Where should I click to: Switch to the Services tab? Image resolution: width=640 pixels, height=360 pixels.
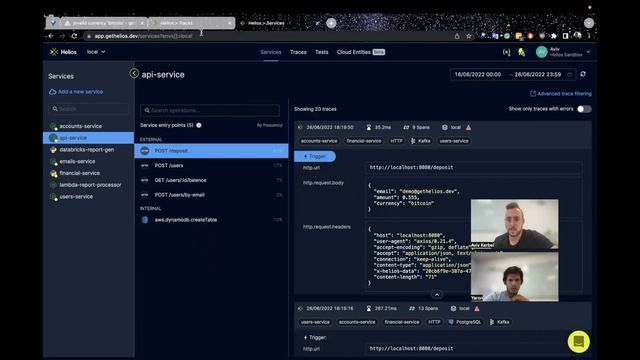pyautogui.click(x=271, y=52)
